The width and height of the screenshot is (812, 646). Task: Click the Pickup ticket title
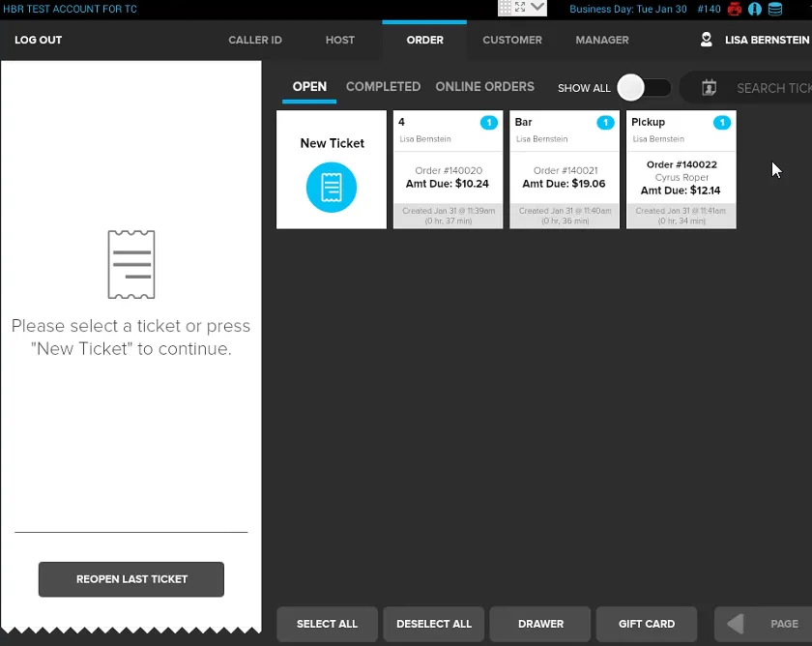tap(648, 122)
